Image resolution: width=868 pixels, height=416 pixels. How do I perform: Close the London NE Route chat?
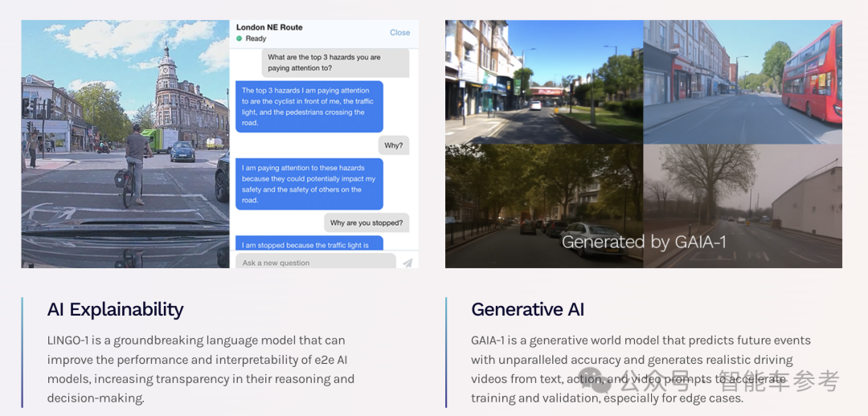click(x=399, y=33)
